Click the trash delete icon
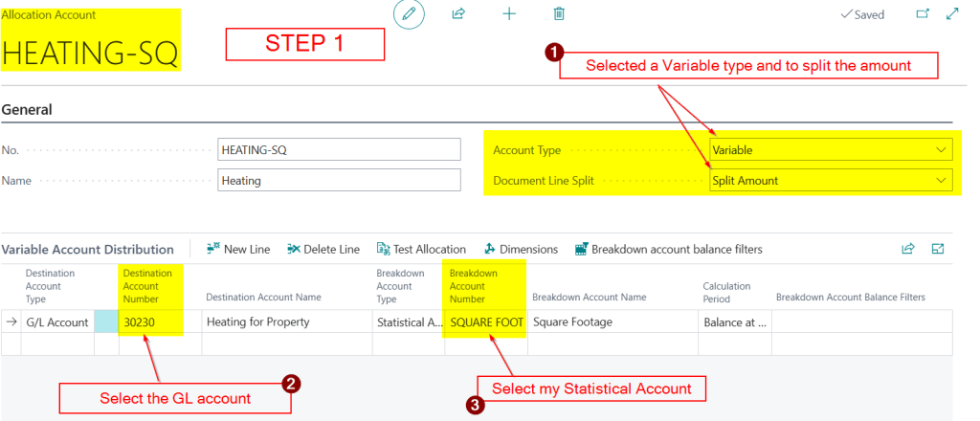The height and width of the screenshot is (421, 980). (x=559, y=14)
